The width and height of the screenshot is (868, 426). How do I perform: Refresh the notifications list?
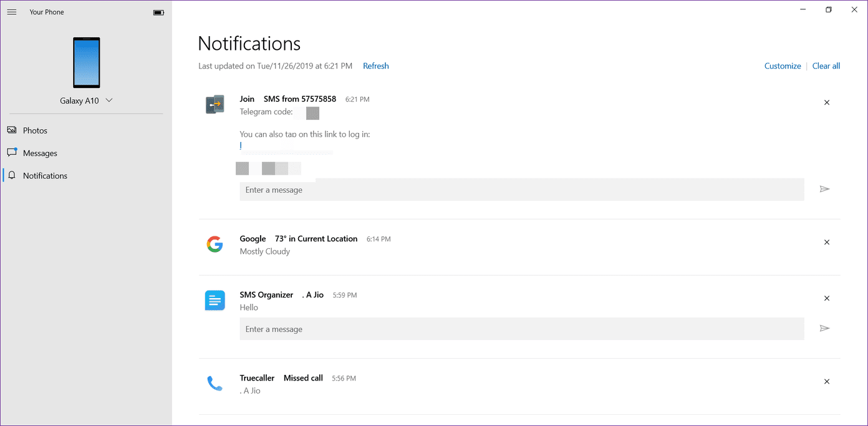[x=376, y=66]
